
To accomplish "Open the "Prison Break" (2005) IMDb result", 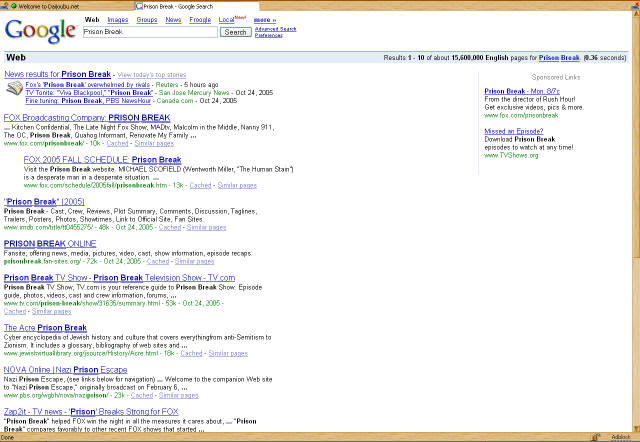I will pos(44,202).
